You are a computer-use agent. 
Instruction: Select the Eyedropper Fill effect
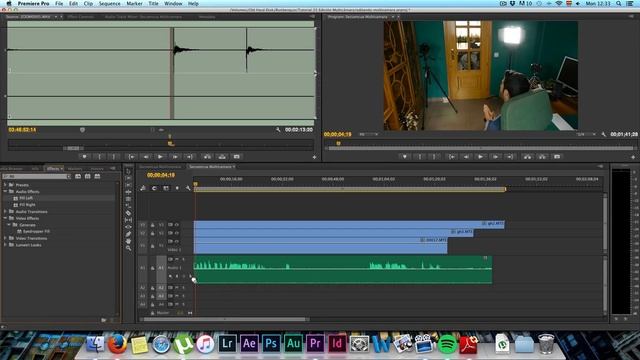coord(36,231)
